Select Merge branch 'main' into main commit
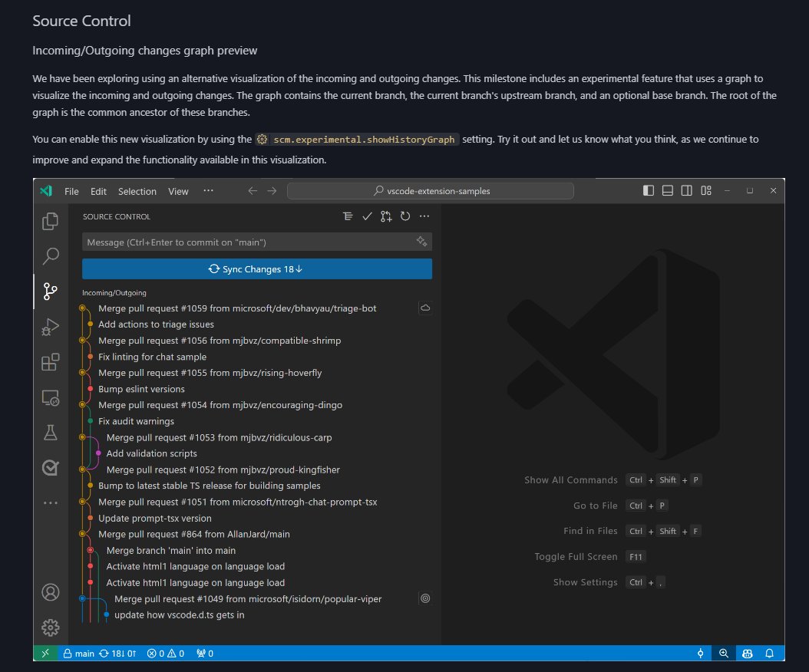Screen dimensions: 809x672 click(170, 550)
